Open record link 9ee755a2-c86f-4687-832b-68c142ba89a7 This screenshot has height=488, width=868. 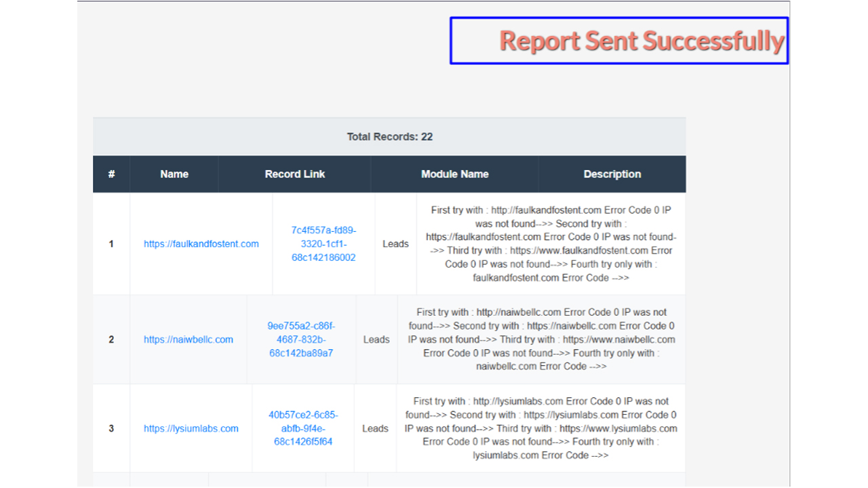pos(301,340)
